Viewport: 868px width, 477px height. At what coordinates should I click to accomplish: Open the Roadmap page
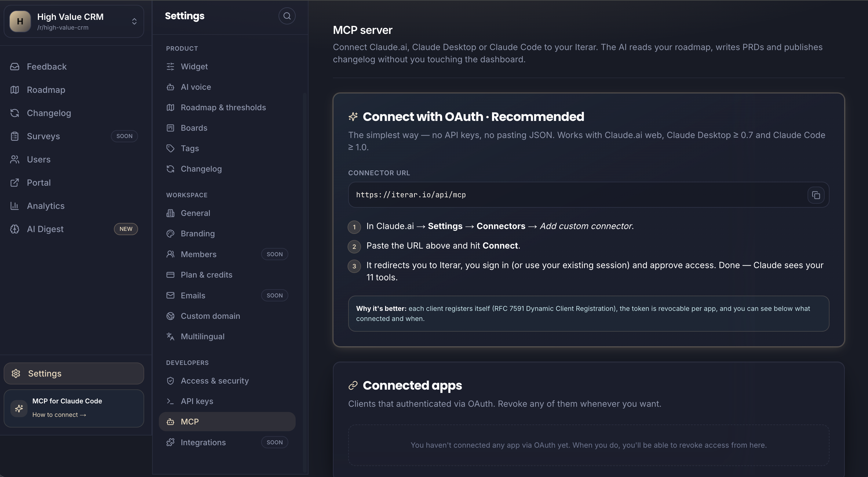pos(74,90)
